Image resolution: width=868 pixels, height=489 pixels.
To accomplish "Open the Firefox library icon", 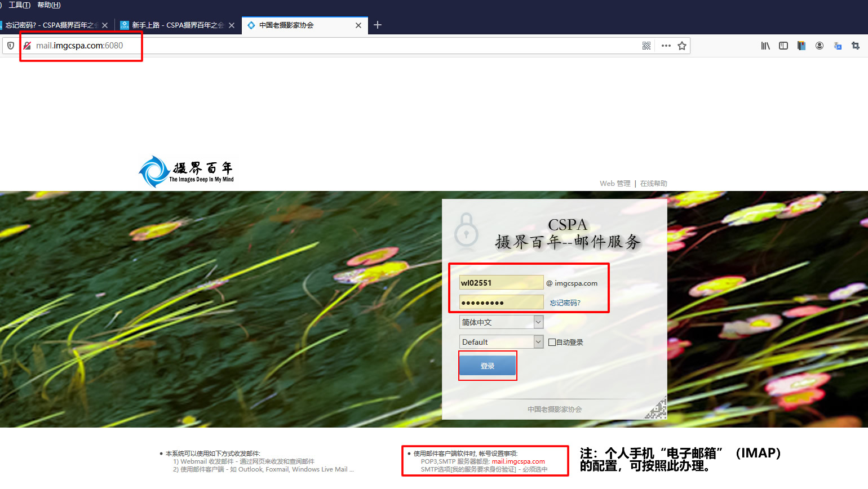I will point(765,46).
